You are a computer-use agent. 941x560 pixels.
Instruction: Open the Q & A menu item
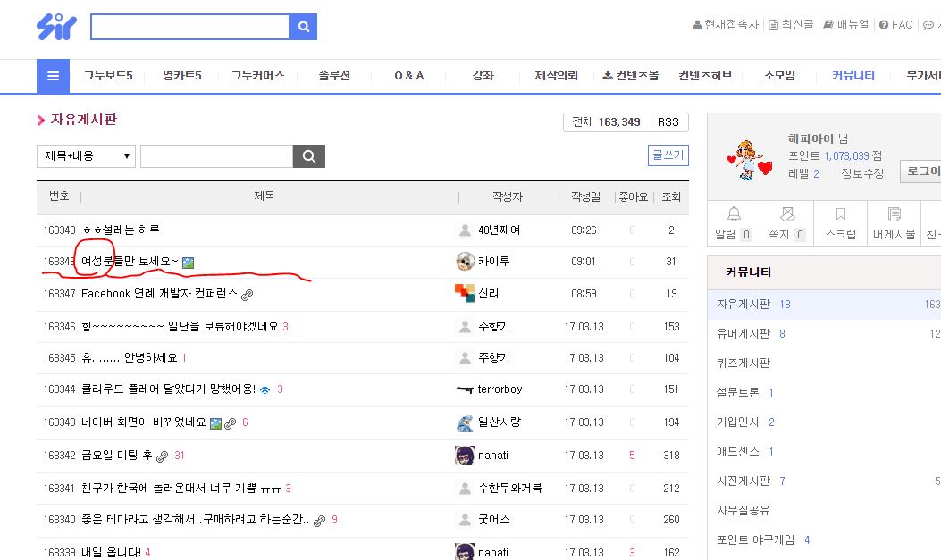coord(409,76)
